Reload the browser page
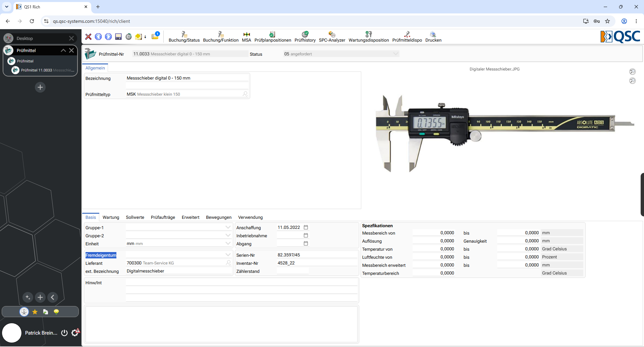Image resolution: width=644 pixels, height=347 pixels. point(32,21)
